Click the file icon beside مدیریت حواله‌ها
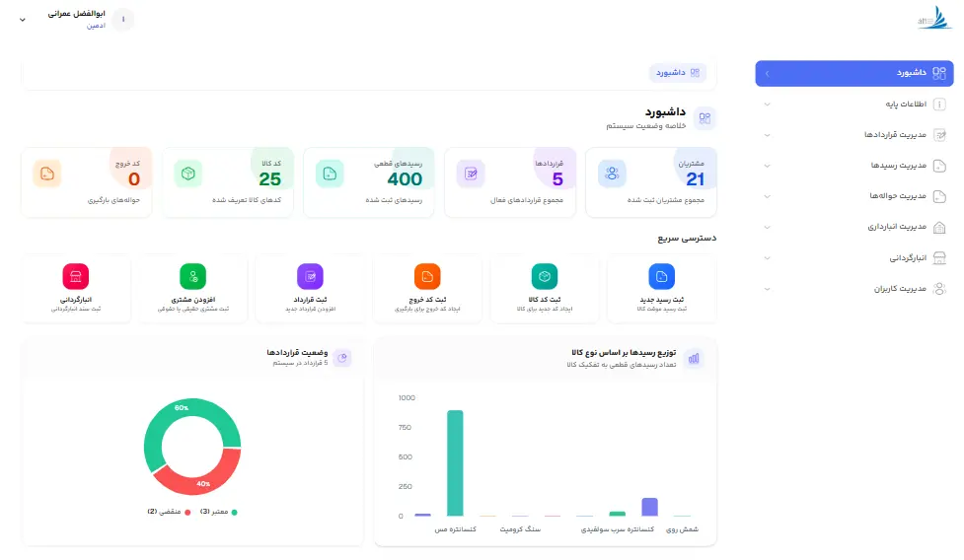Viewport: 964px width, 560px height. [x=939, y=196]
